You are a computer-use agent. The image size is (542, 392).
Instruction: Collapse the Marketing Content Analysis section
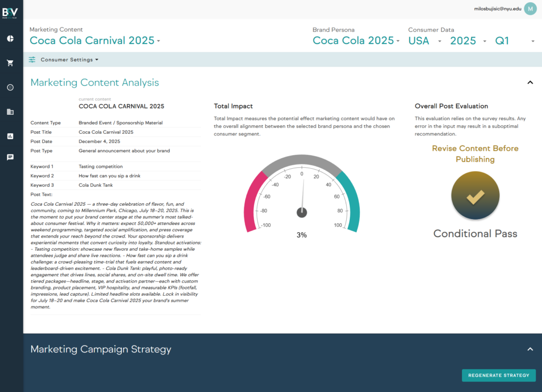pyautogui.click(x=530, y=83)
